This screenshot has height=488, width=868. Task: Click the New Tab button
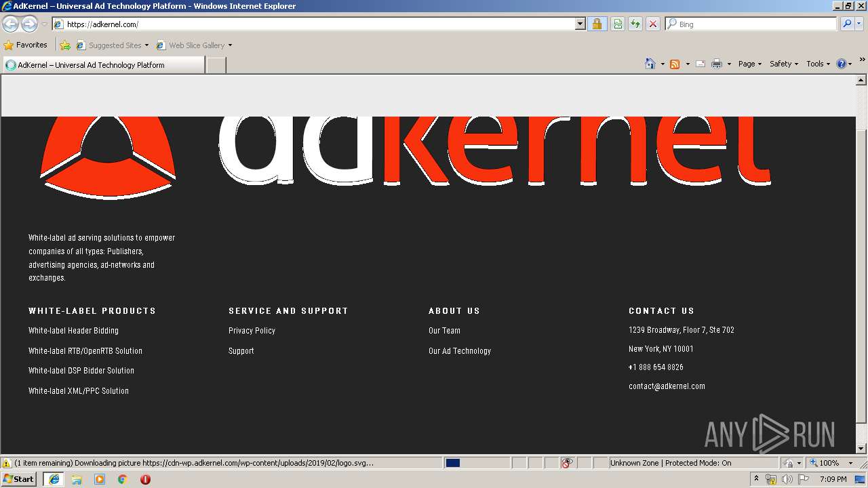tap(216, 65)
